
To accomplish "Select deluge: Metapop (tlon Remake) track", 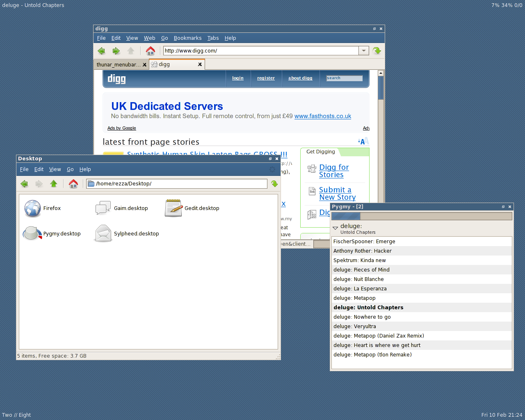I will (422, 355).
